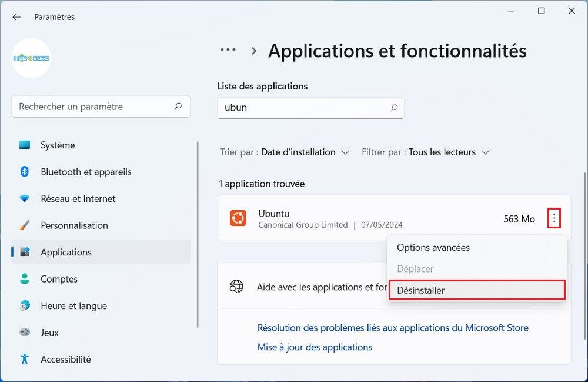
Task: Open Réseau et Internet settings
Action: coord(78,198)
